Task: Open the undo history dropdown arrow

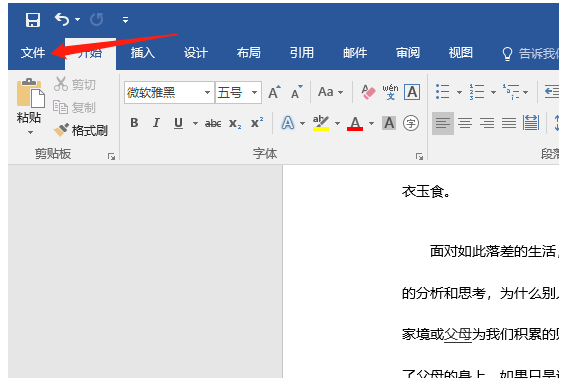Action: tap(77, 20)
